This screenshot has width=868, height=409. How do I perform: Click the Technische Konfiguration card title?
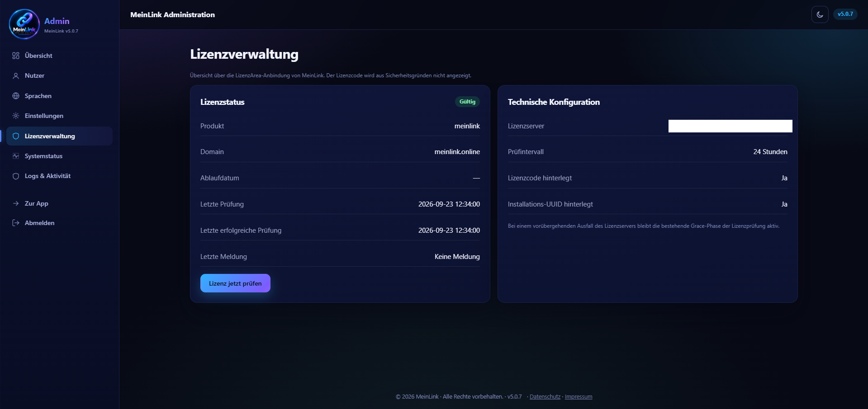(x=554, y=102)
